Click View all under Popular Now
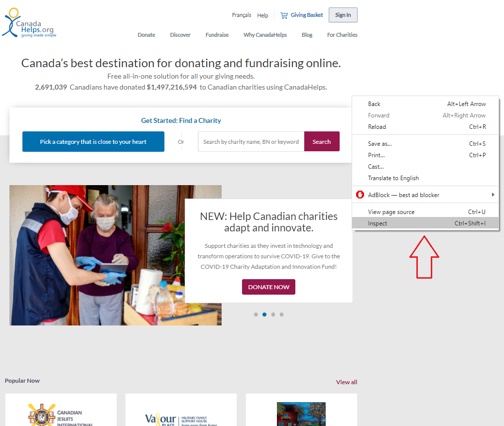 pos(347,382)
